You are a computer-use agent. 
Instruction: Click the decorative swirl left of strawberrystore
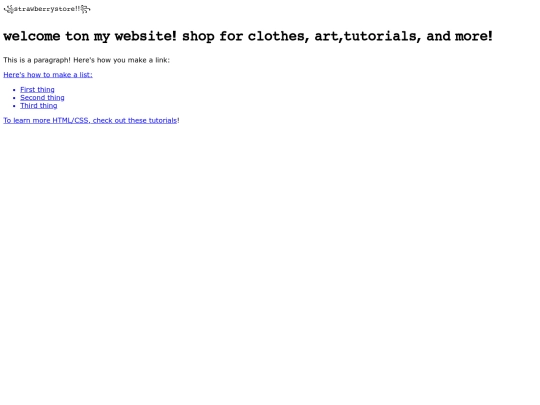click(x=9, y=9)
